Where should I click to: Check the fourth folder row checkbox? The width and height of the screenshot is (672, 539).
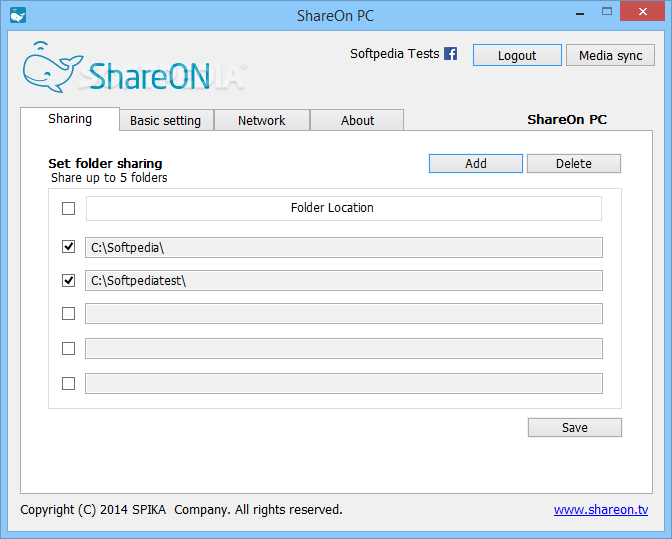point(69,348)
